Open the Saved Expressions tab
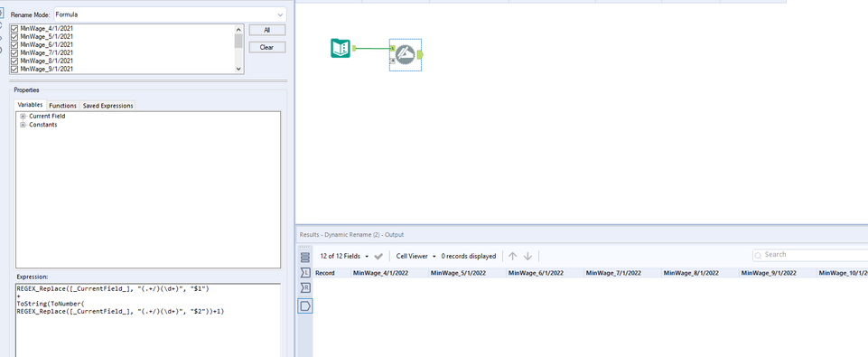 click(x=108, y=106)
